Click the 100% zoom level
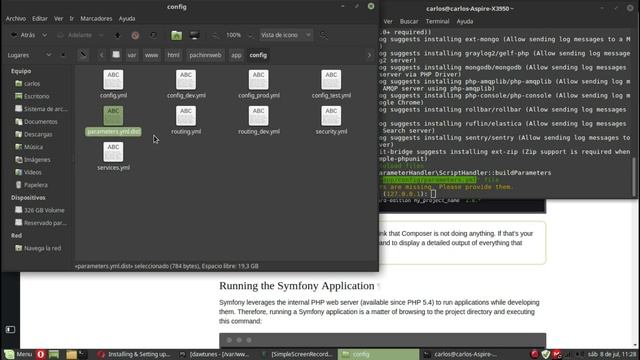Viewport: 640px width, 360px height. (x=233, y=35)
